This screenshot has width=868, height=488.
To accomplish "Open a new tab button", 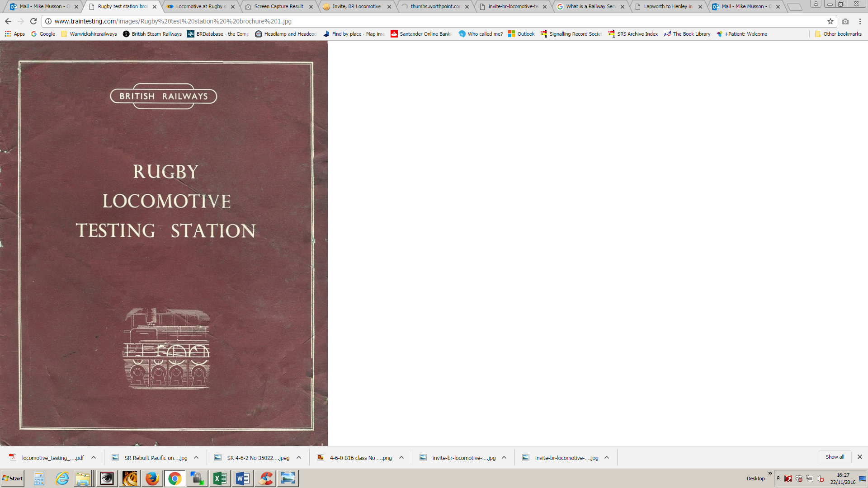I will [x=794, y=7].
